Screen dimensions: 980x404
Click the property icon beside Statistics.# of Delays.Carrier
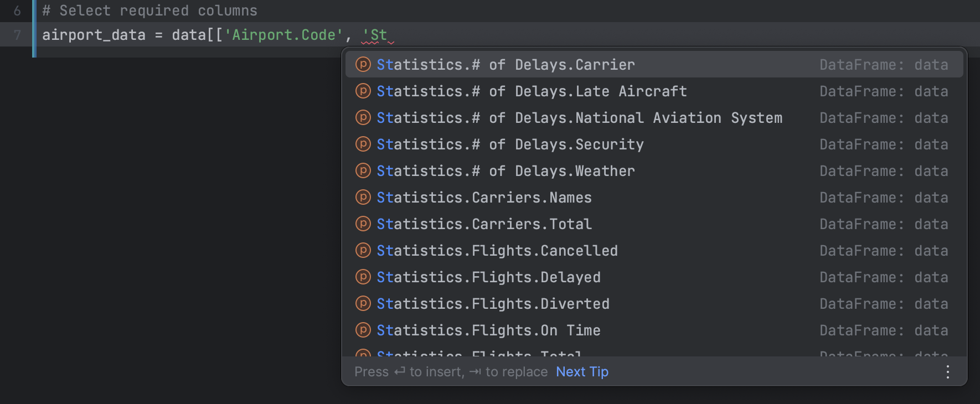[x=363, y=65]
